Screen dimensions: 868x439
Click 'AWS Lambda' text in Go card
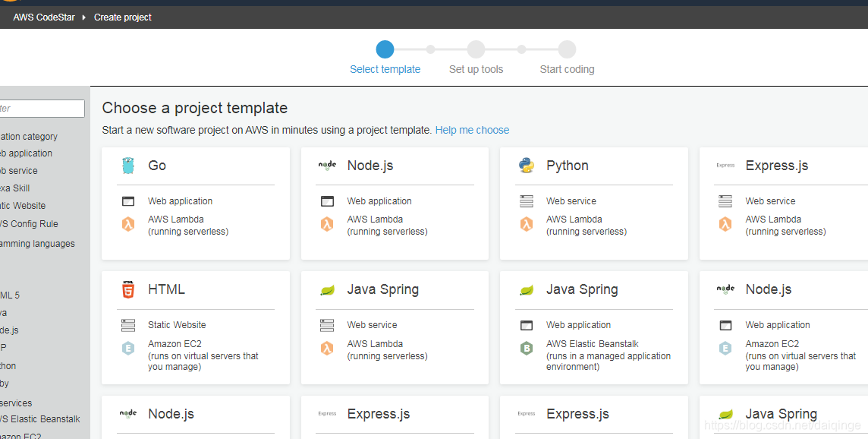tap(176, 219)
